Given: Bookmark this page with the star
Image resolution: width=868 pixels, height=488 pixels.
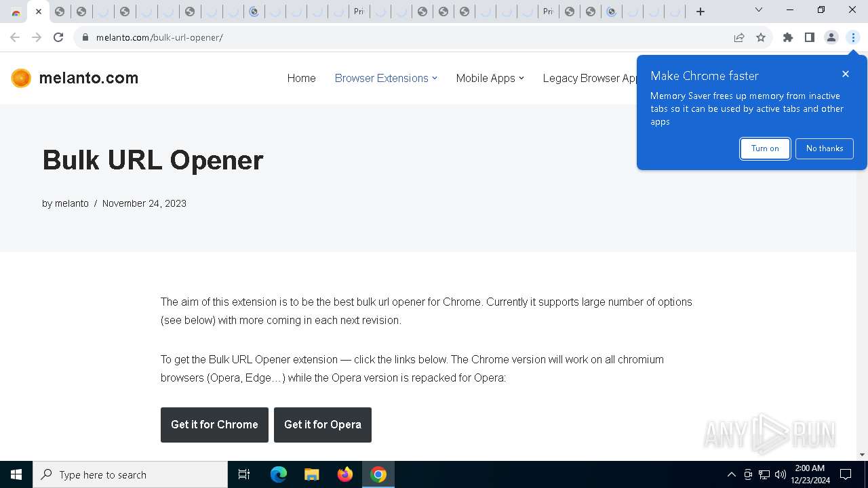Looking at the screenshot, I should (x=761, y=37).
